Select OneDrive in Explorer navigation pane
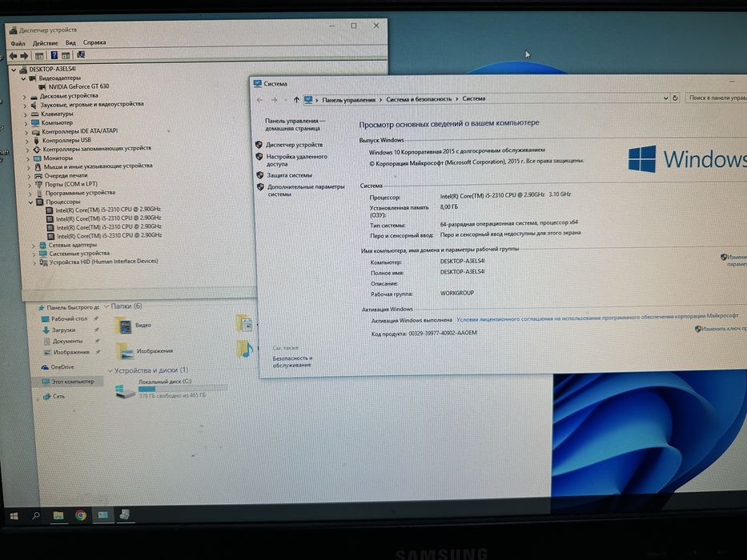This screenshot has height=560, width=747. pos(62,367)
